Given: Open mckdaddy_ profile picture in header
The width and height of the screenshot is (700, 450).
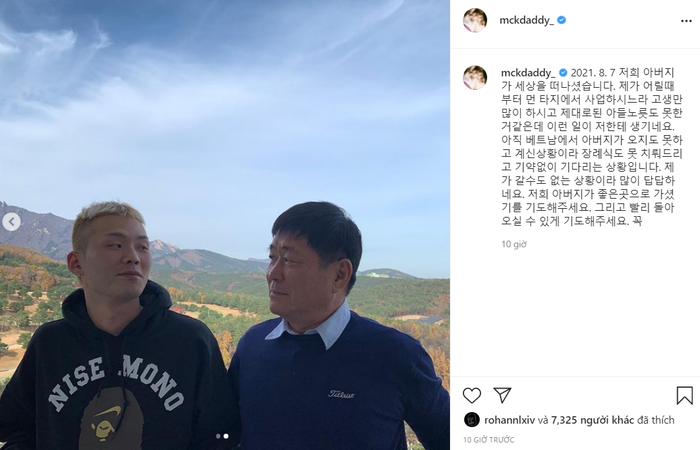Looking at the screenshot, I should 475,20.
